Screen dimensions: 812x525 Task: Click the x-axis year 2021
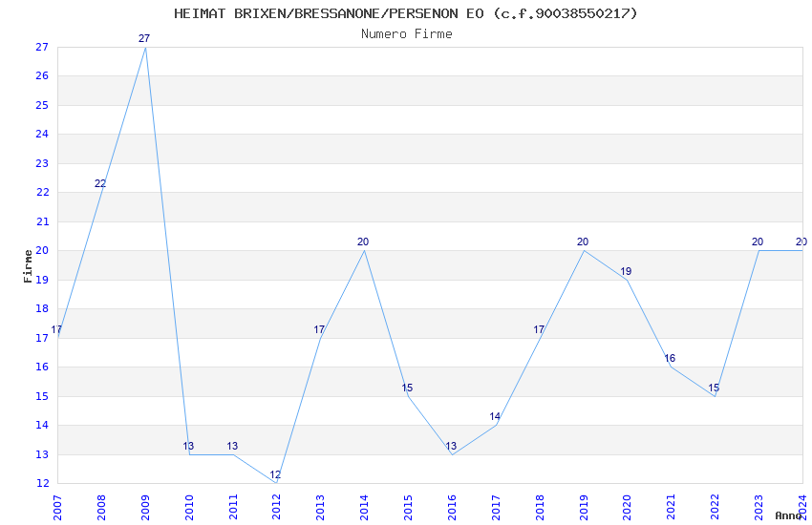click(672, 508)
